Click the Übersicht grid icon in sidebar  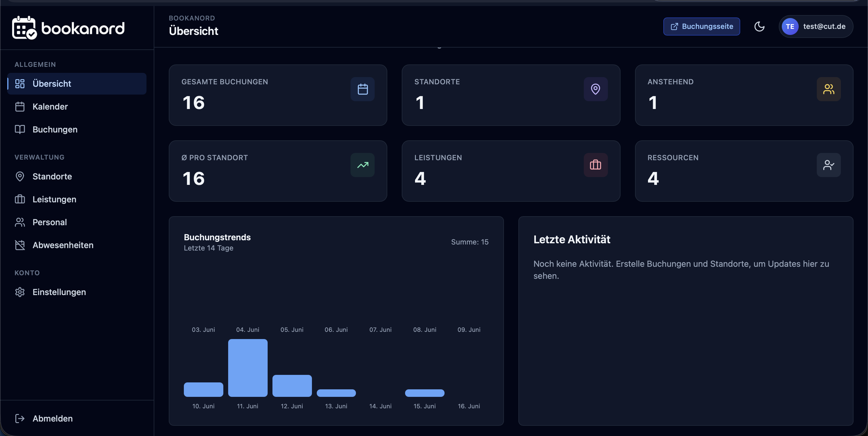[20, 83]
